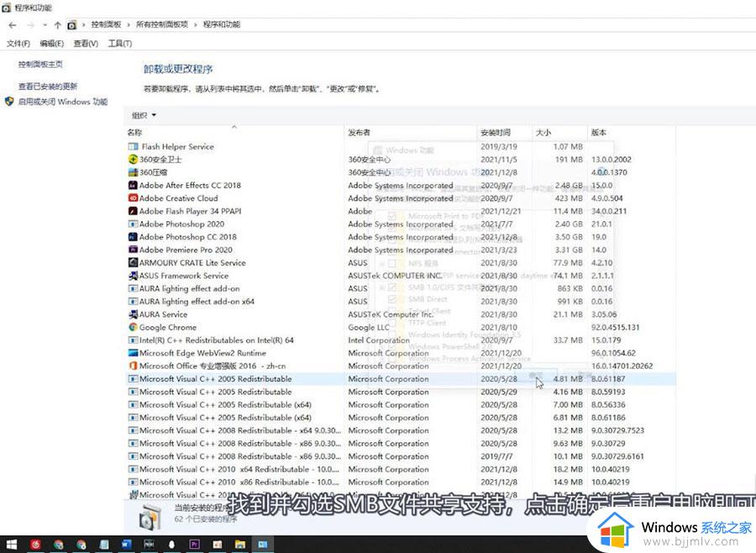
Task: Open the recent pages dropdown beside the forward button
Action: 44,24
